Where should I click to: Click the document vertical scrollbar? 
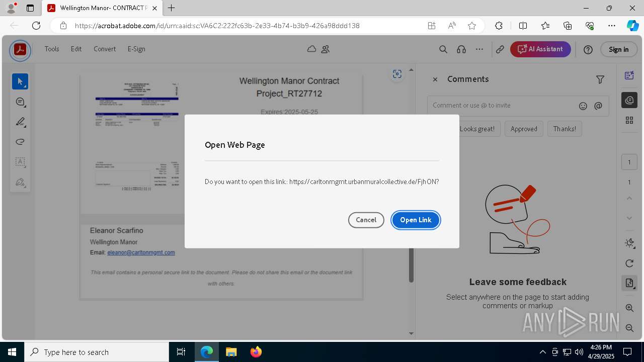click(411, 264)
